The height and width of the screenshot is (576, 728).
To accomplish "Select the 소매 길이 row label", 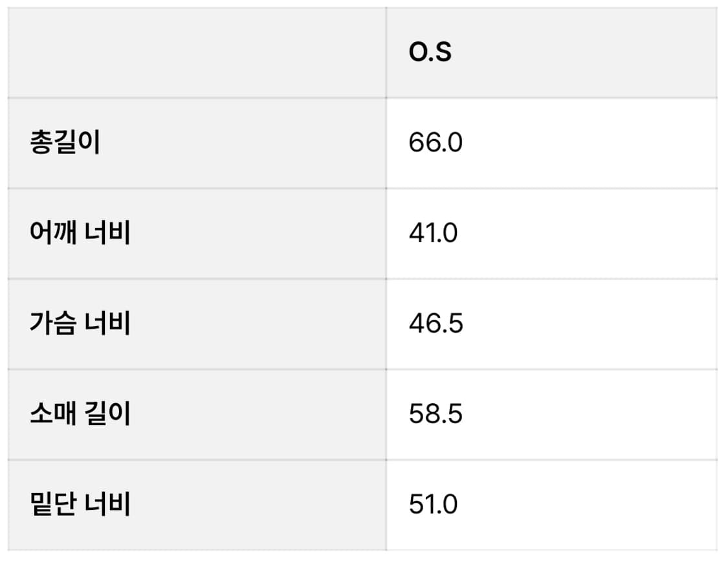I will click(80, 414).
